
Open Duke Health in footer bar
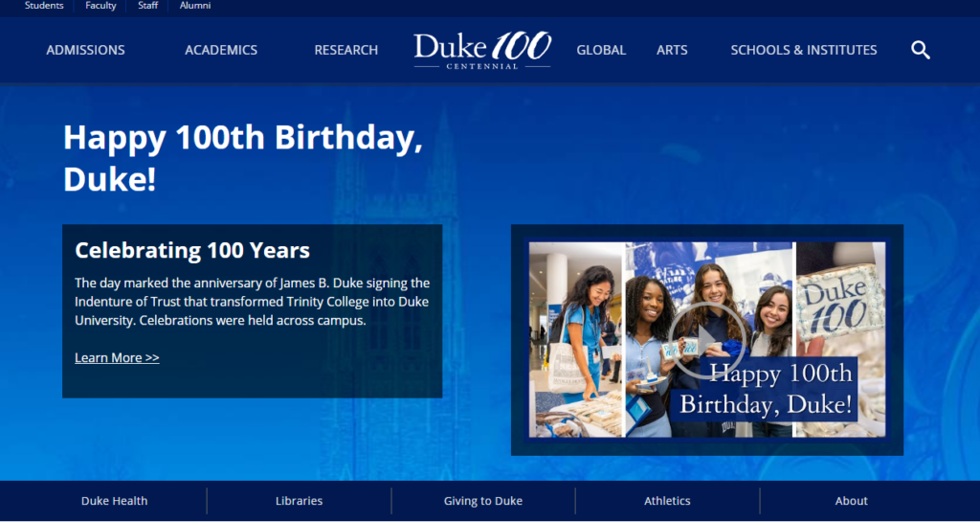115,501
